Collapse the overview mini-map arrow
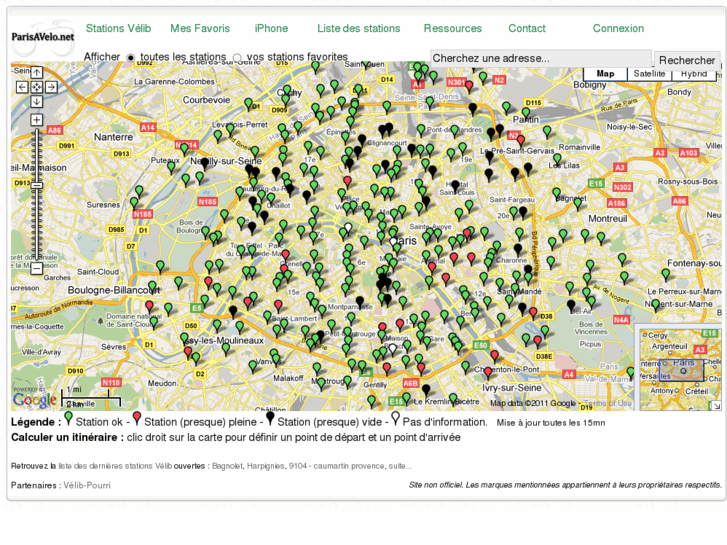The width and height of the screenshot is (727, 545). 715,405
